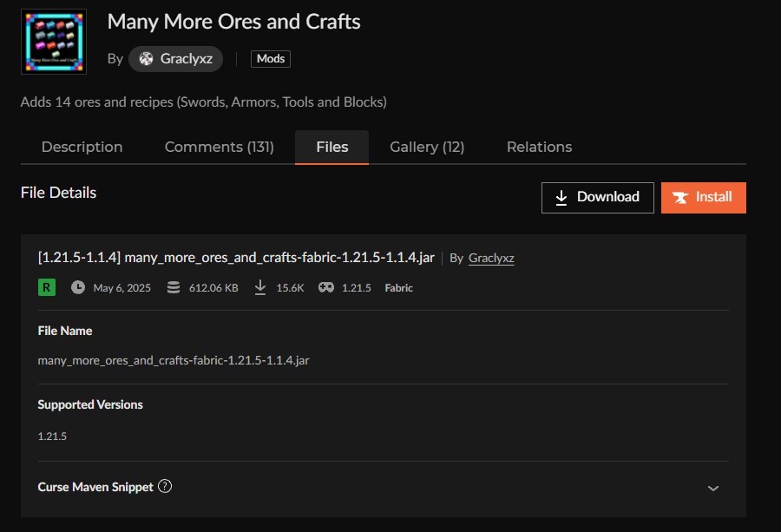Open the Comments (131) tab
The width and height of the screenshot is (781, 532).
click(219, 147)
